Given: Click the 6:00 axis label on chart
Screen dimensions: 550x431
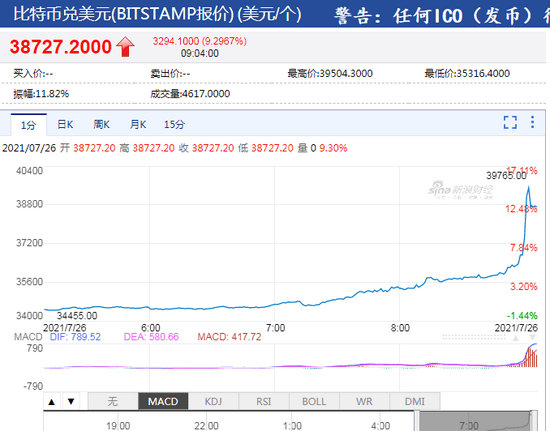Looking at the screenshot, I should coord(150,328).
